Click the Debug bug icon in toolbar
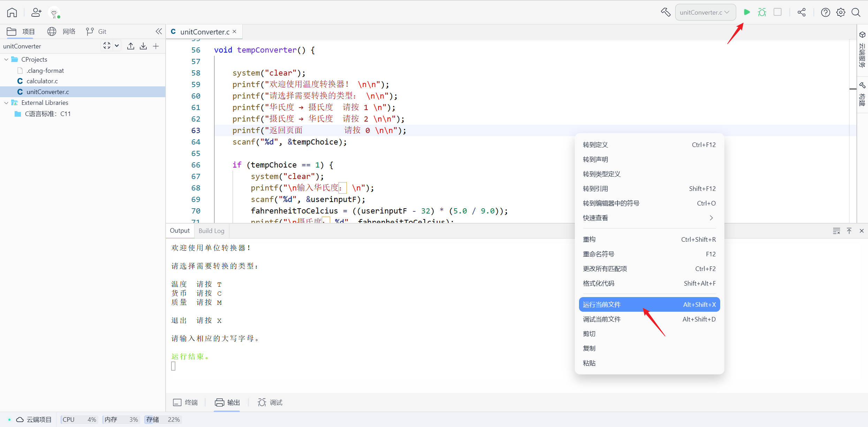Image resolution: width=868 pixels, height=427 pixels. tap(762, 12)
